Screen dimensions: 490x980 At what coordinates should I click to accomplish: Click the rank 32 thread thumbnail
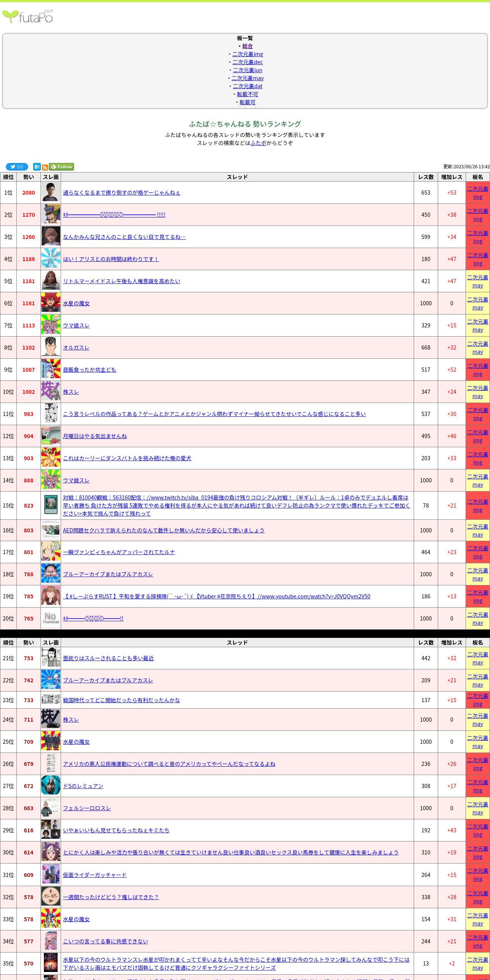[51, 896]
